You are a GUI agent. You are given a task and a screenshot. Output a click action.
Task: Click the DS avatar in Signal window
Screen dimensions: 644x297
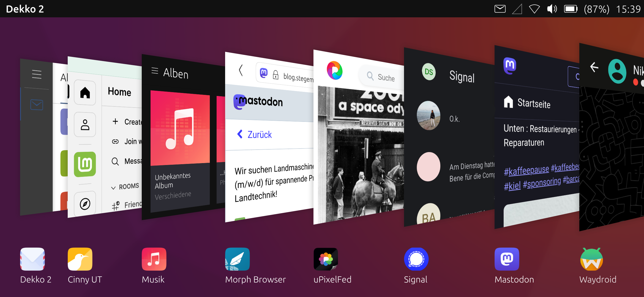pyautogui.click(x=429, y=72)
